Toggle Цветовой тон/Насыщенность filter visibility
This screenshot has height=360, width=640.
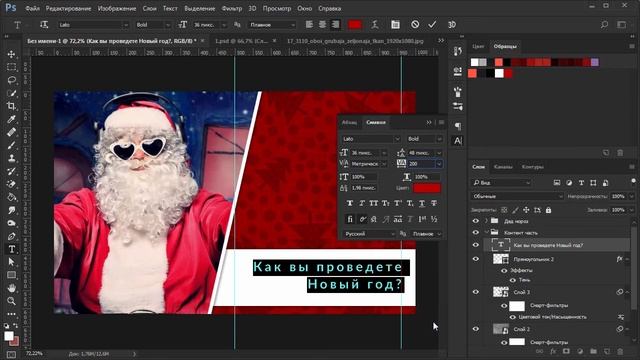tap(513, 317)
